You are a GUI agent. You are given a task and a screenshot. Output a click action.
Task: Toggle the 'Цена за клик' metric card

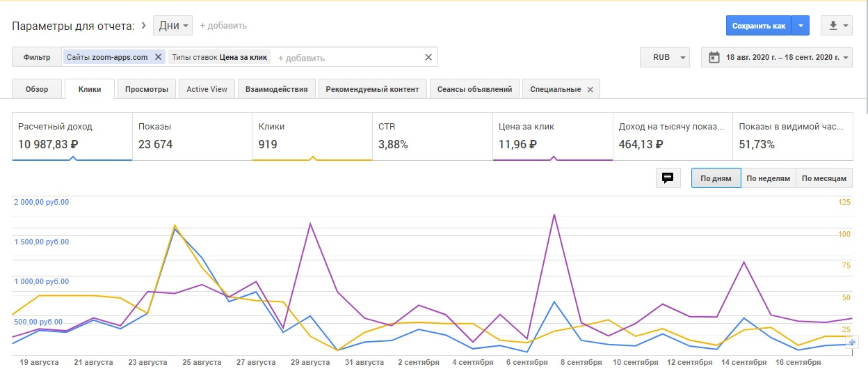552,136
